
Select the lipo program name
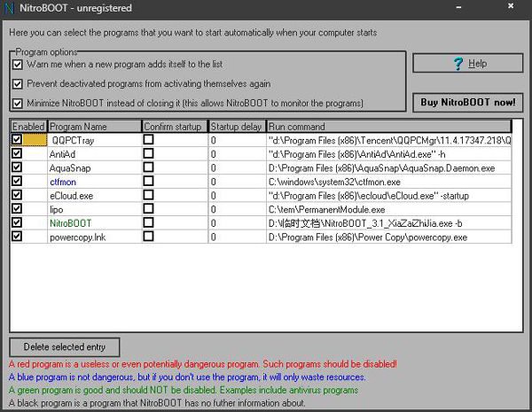click(57, 210)
